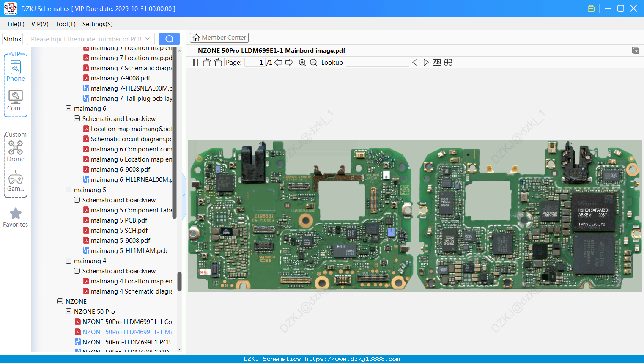Open the VIP(V) menu

click(40, 24)
